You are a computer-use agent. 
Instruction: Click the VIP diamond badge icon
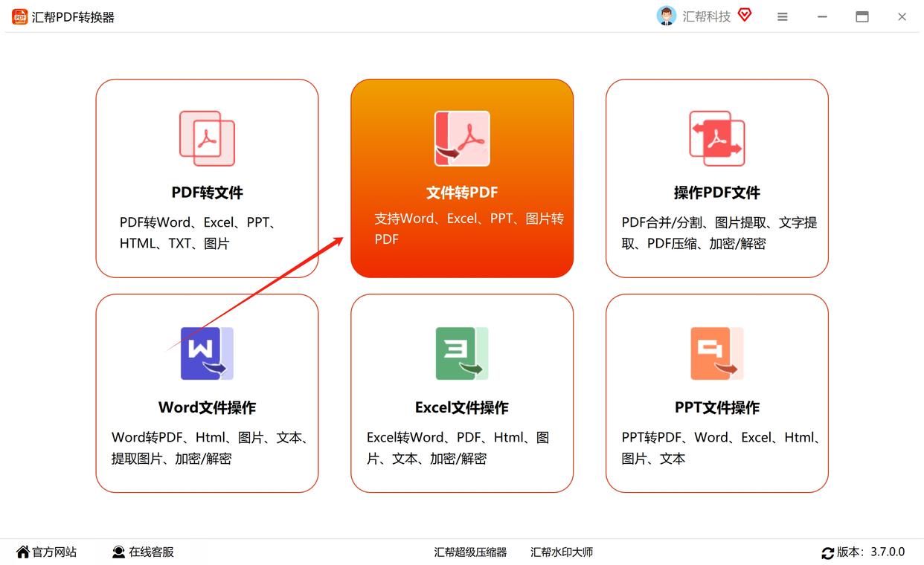tap(744, 15)
